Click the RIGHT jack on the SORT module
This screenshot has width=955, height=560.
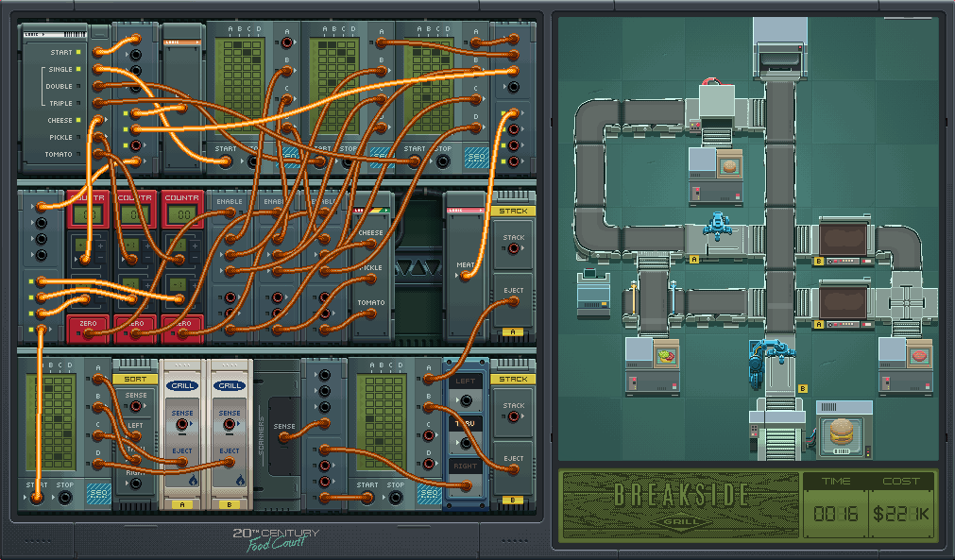[x=136, y=484]
